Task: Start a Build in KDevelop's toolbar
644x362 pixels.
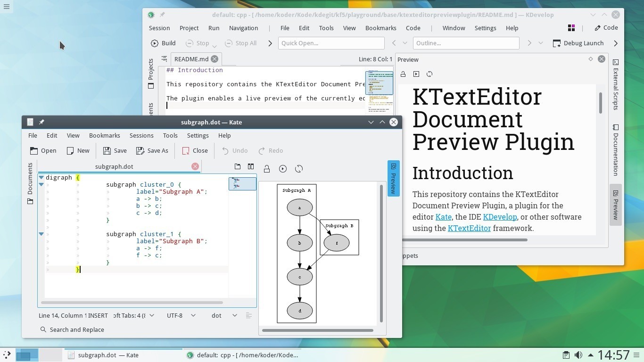Action: coord(163,43)
